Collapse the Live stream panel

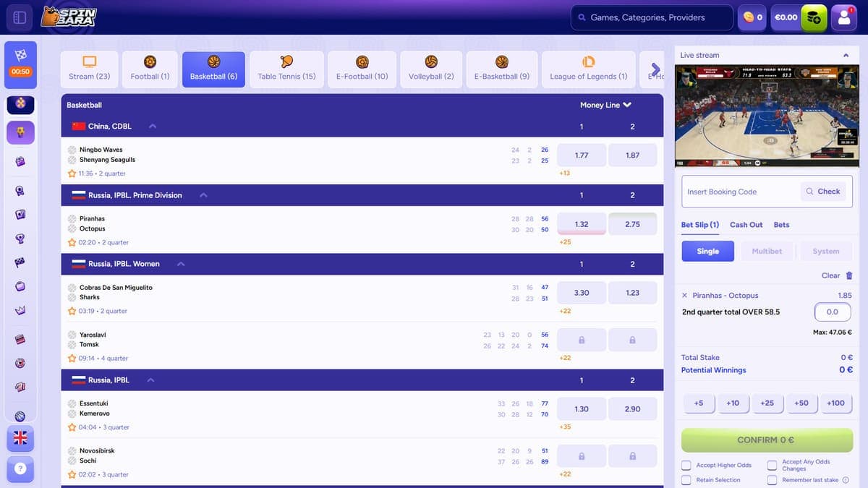click(x=846, y=55)
